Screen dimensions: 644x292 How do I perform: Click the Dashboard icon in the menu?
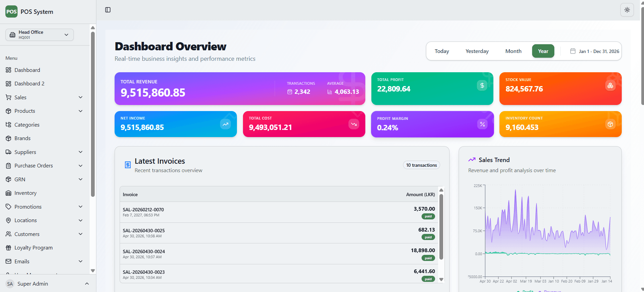(x=8, y=70)
